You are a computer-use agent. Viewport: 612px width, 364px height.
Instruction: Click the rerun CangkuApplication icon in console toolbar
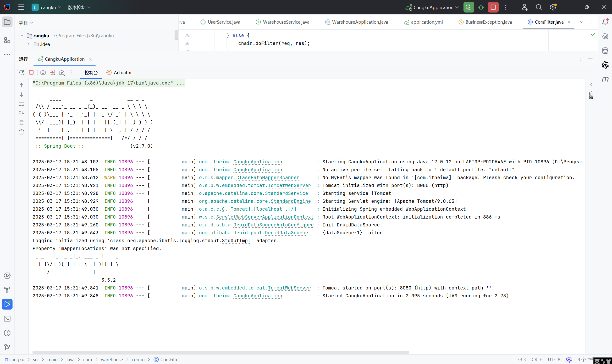point(22,73)
